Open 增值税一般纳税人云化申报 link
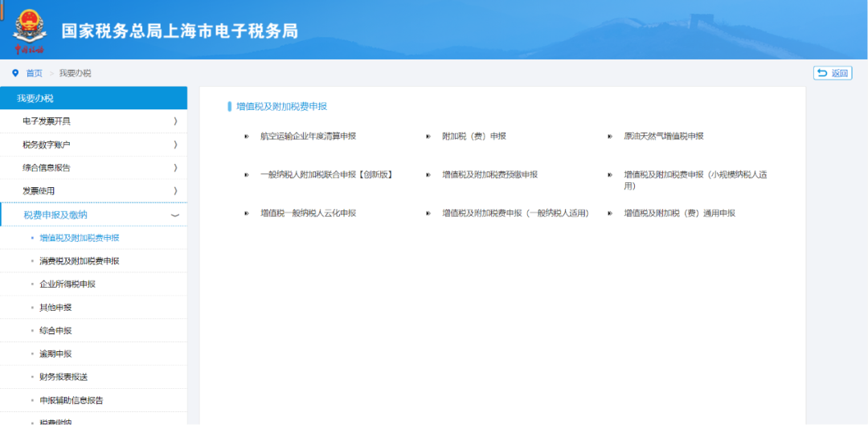This screenshot has width=868, height=425. click(308, 214)
